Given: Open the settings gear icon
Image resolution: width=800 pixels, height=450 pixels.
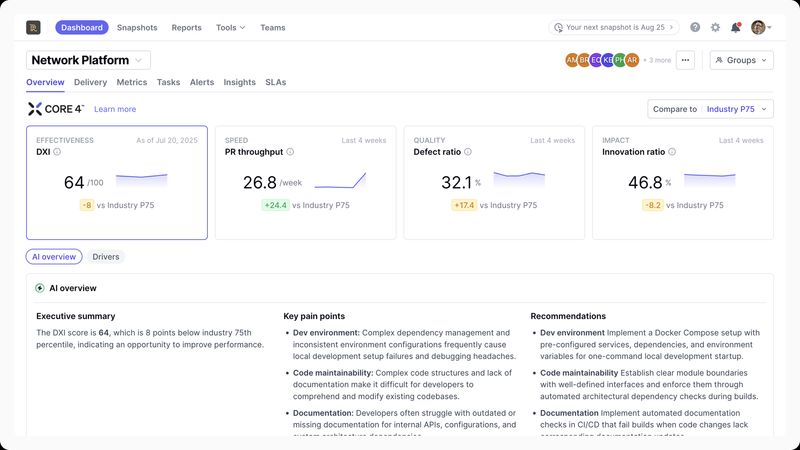Looking at the screenshot, I should 715,28.
